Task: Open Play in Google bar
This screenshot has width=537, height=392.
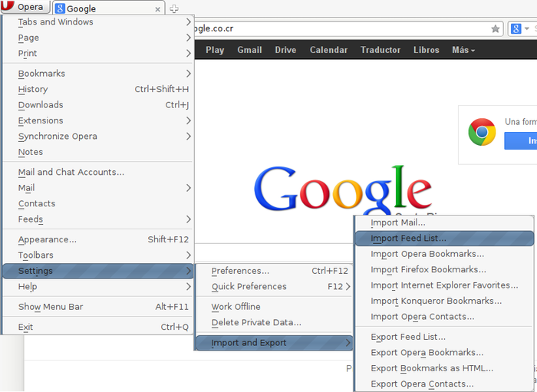Action: point(215,50)
